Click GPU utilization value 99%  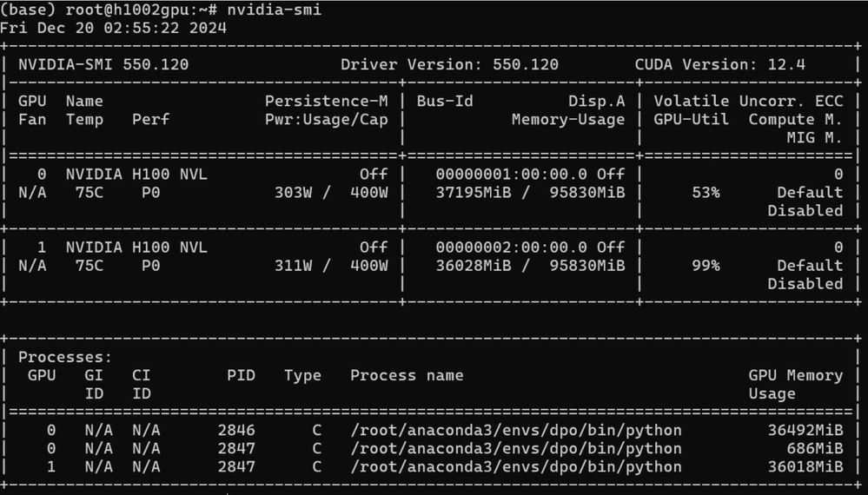(x=706, y=266)
